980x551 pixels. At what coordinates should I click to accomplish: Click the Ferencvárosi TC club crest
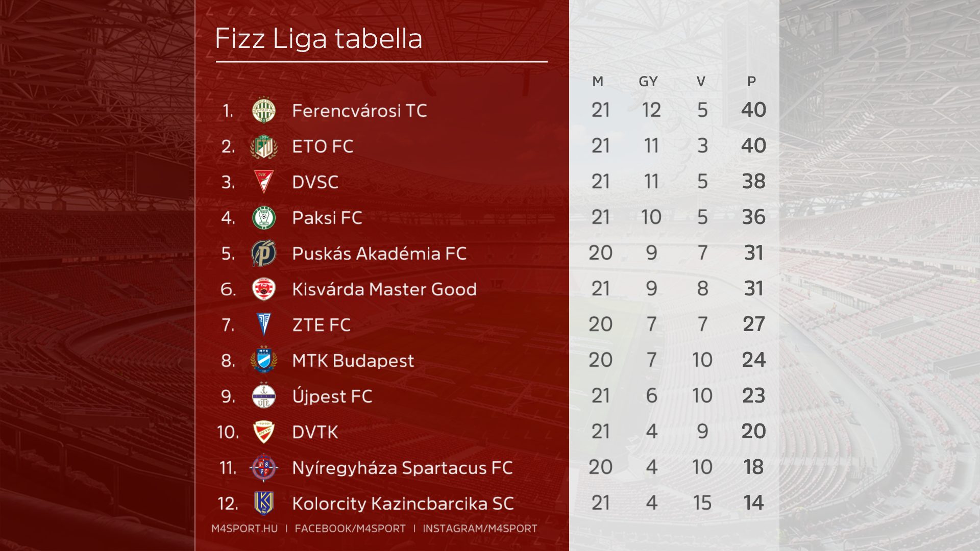pos(264,111)
